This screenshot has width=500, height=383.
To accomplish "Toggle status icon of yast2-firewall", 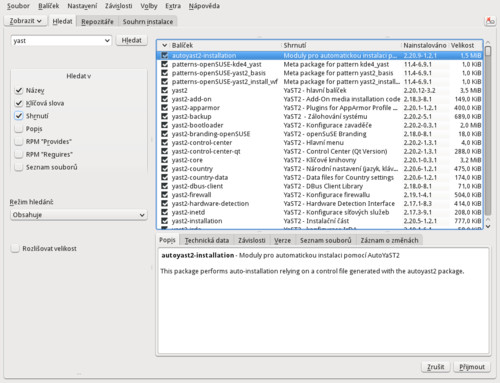I will (x=164, y=195).
